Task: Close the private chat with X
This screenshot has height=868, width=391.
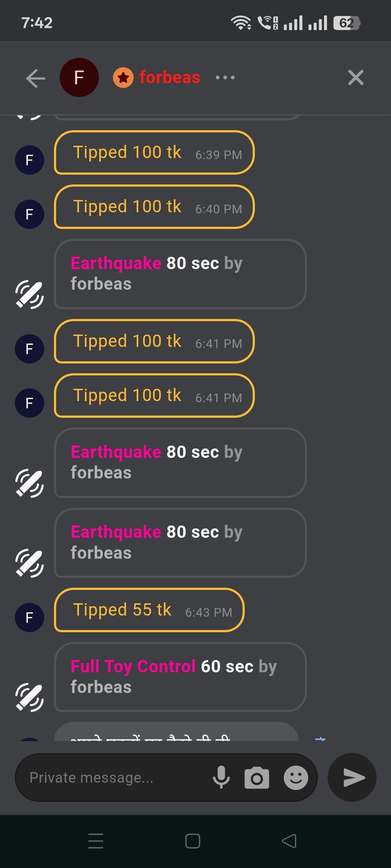Action: (x=356, y=77)
